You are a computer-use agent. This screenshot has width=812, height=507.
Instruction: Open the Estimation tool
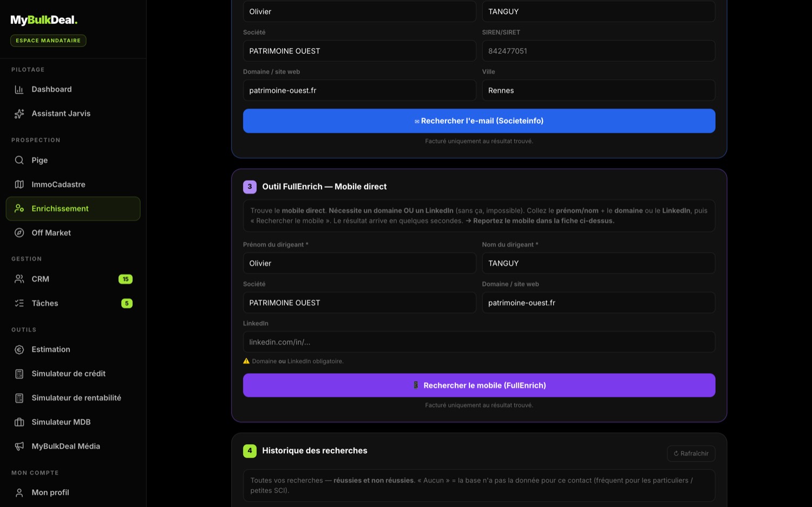point(73,350)
